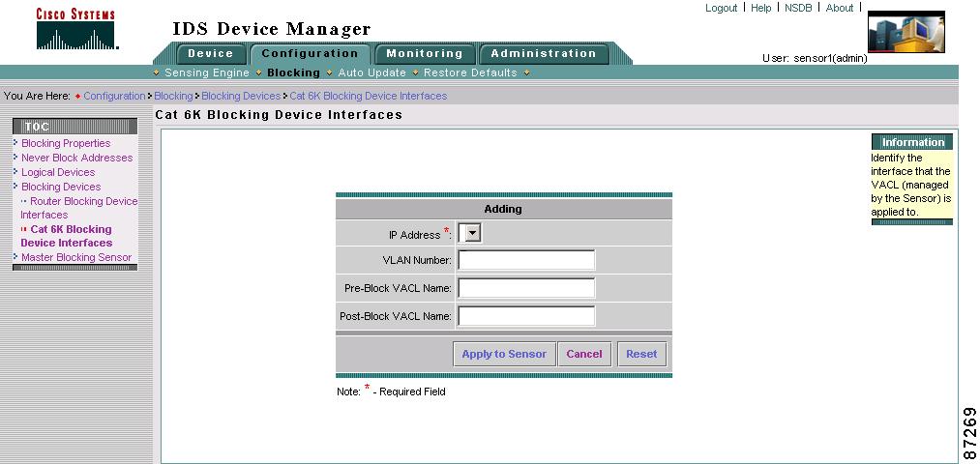Click Blocking Devices in the breadcrumb
980x464 pixels.
[x=241, y=96]
